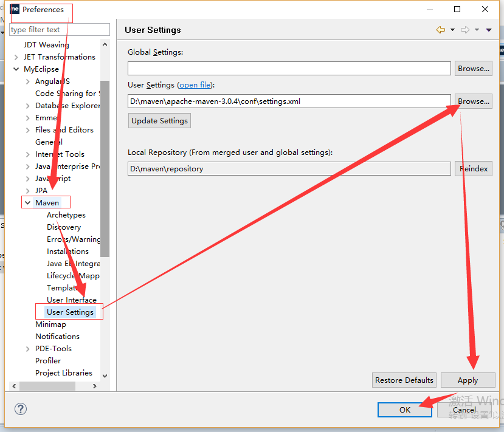Click tree scrollbar up arrow
This screenshot has width=504, height=432.
pyautogui.click(x=105, y=44)
